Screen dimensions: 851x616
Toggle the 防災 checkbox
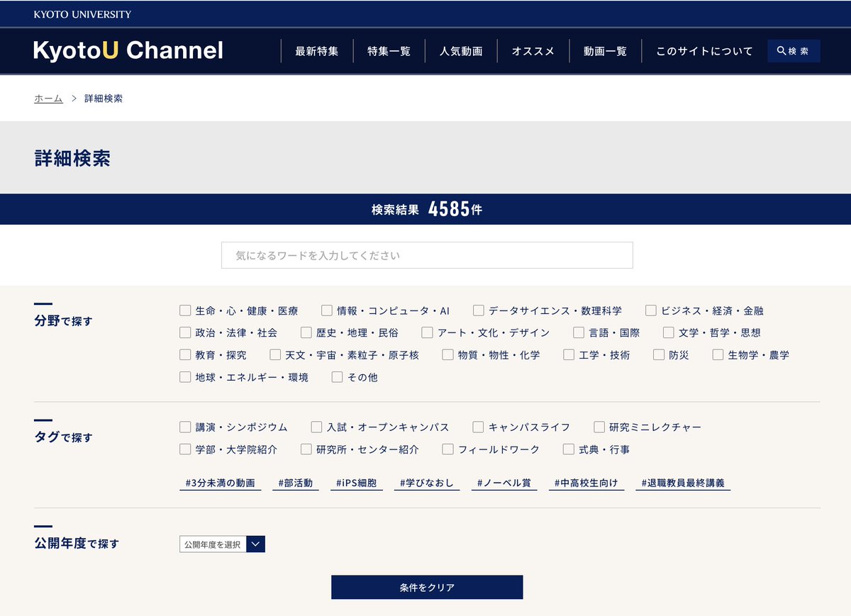pyautogui.click(x=659, y=354)
